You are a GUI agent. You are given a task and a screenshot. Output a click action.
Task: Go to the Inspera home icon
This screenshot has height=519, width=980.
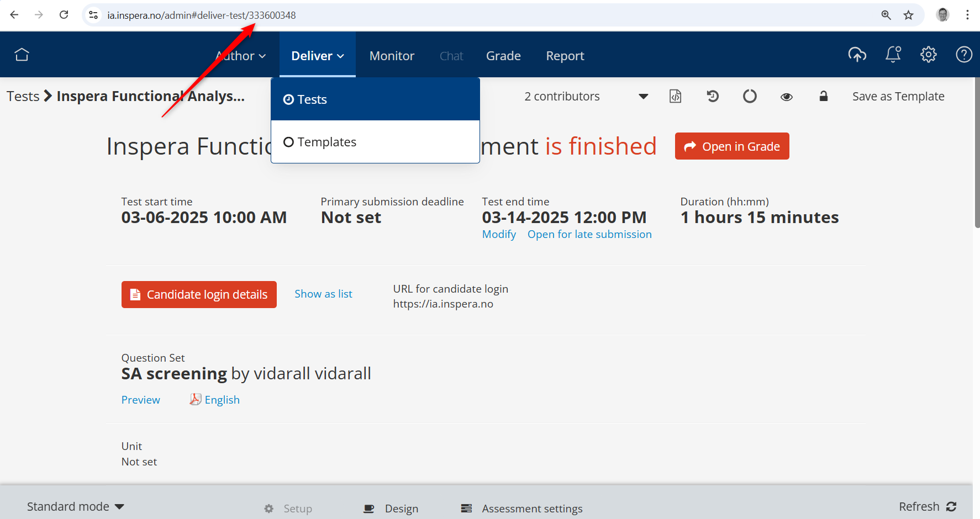coord(22,55)
